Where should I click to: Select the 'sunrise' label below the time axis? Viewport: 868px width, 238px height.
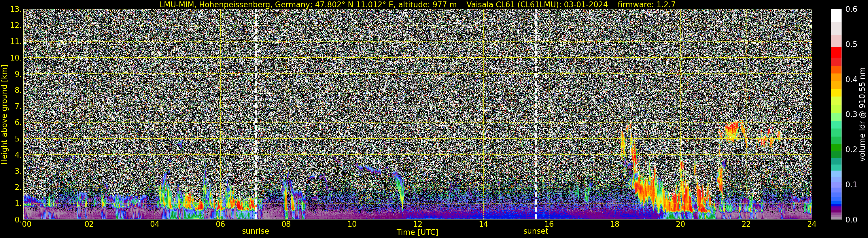(x=256, y=231)
